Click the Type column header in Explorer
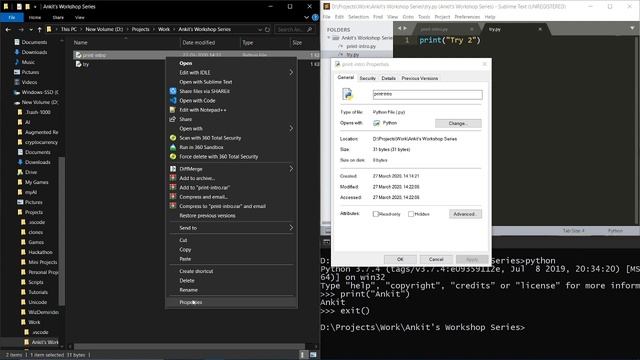The height and width of the screenshot is (360, 640). (x=264, y=42)
